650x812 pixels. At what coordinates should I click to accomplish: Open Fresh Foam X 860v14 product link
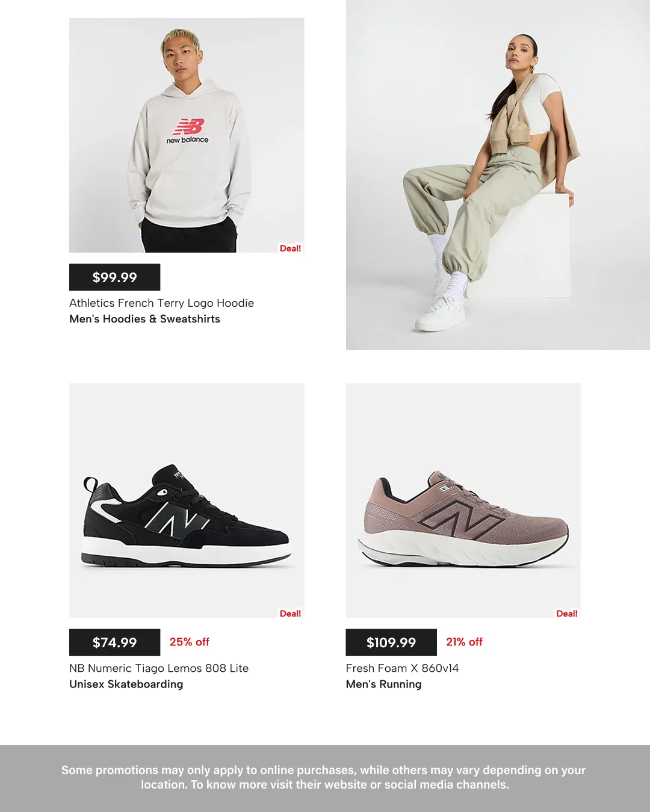(402, 668)
